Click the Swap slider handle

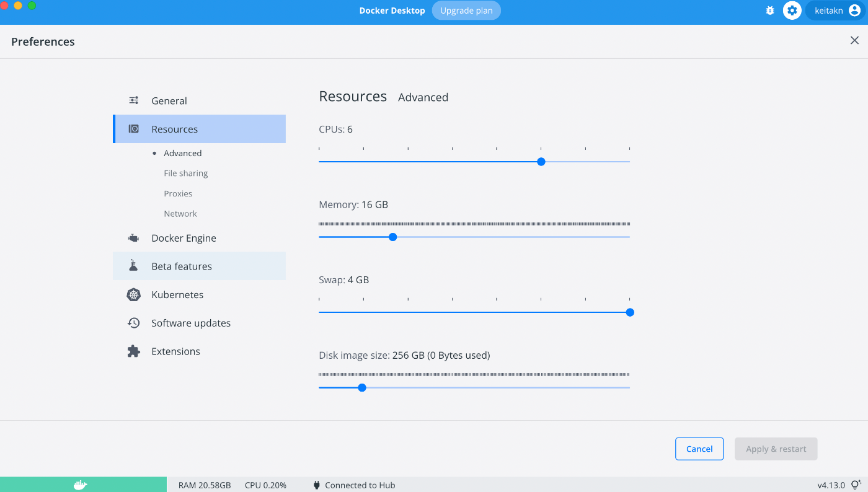coord(630,312)
